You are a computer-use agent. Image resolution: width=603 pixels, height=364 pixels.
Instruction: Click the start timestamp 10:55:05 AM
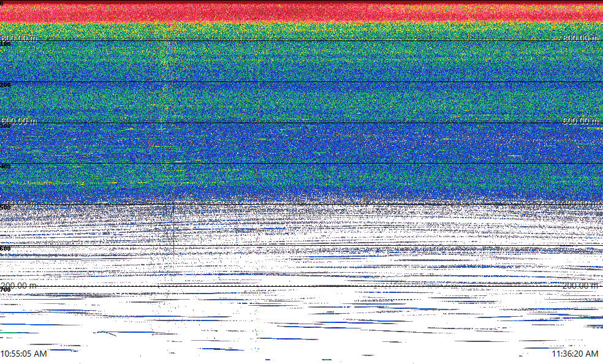coord(24,354)
